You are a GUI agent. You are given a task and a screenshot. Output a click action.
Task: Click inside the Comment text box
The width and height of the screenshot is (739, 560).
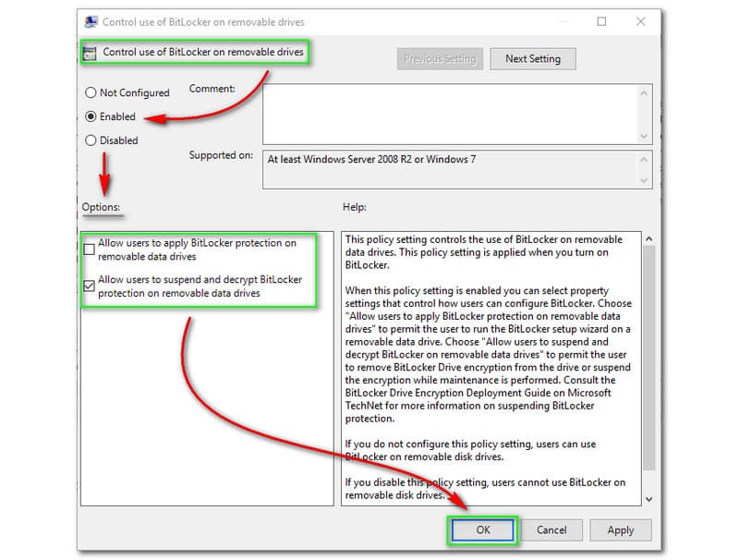(450, 114)
